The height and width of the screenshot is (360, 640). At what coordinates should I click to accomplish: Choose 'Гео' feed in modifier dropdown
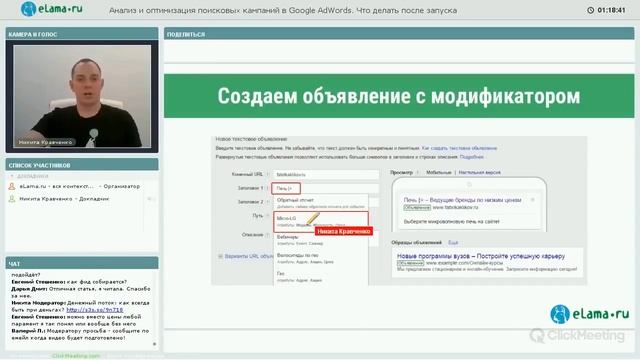point(321,277)
